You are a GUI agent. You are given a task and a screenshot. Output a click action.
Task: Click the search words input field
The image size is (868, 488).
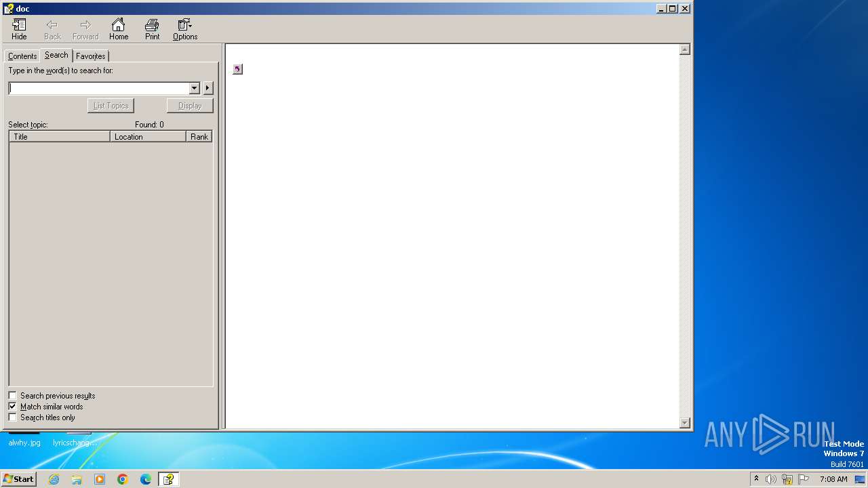click(99, 88)
